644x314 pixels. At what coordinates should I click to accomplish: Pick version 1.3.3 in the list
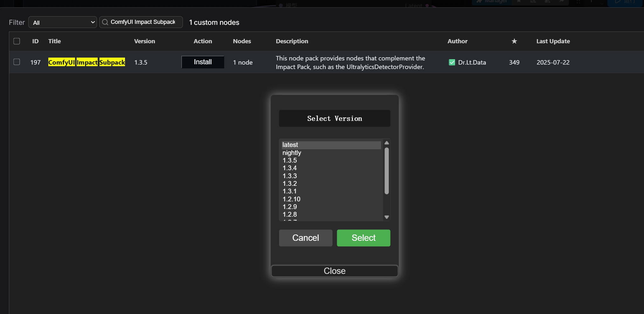point(331,176)
